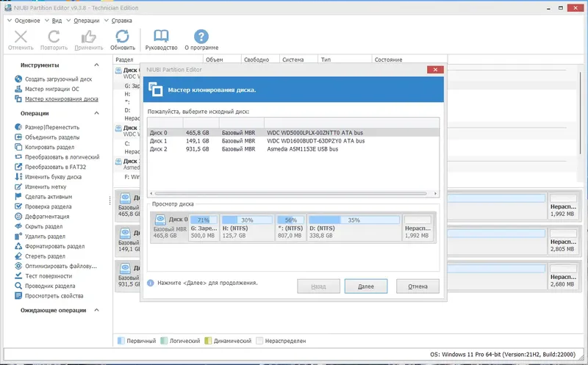Screen dimensions: 588x365
Task: Open the Вид menu
Action: (x=57, y=21)
